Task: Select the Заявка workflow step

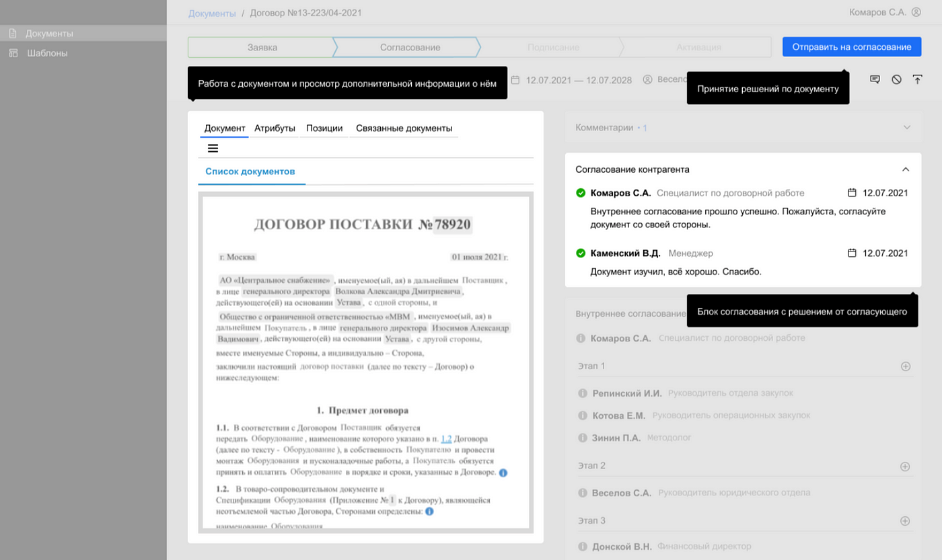Action: [x=262, y=47]
